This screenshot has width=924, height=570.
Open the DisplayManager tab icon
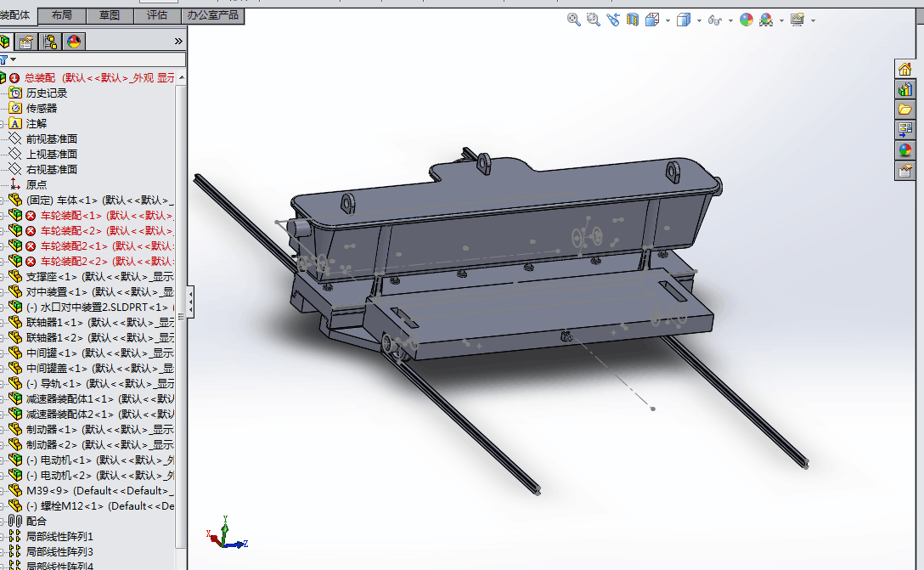pyautogui.click(x=74, y=42)
